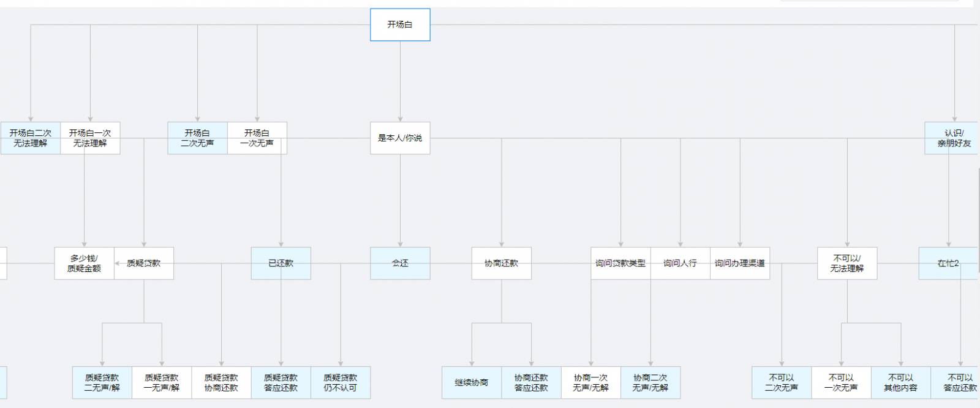Select the 开场白二次无法理解 node
Image resolution: width=980 pixels, height=408 pixels.
click(x=31, y=138)
